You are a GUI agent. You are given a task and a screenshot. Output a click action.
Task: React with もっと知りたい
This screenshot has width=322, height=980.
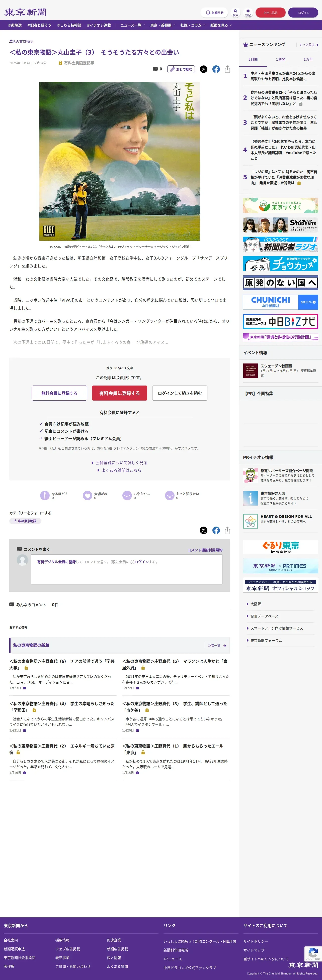(182, 495)
